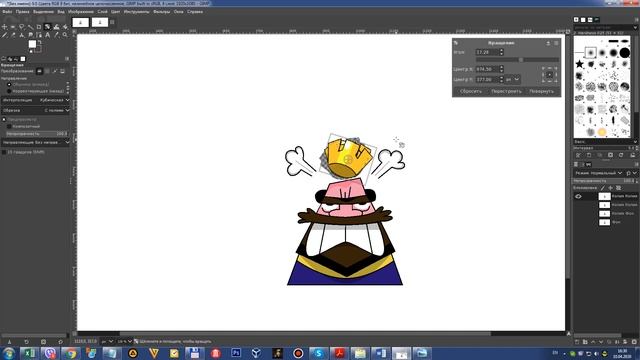
Task: Open the Выделение menu
Action: [43, 12]
